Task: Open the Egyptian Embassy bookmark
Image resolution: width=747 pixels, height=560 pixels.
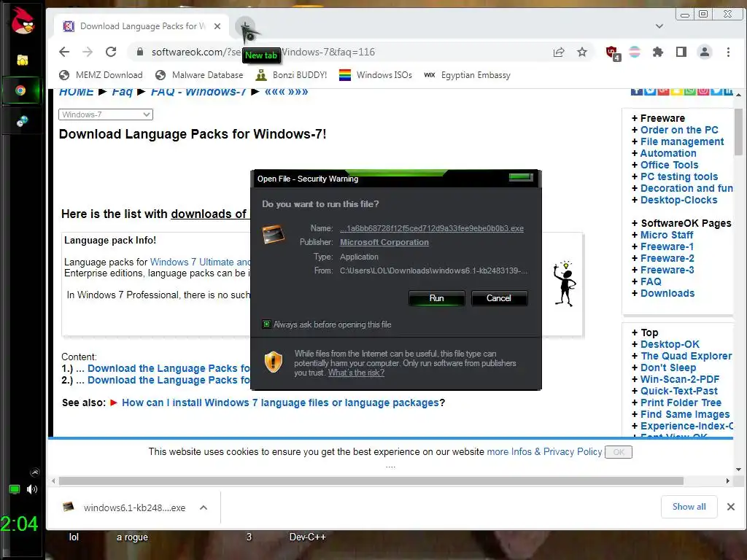Action: 468,75
